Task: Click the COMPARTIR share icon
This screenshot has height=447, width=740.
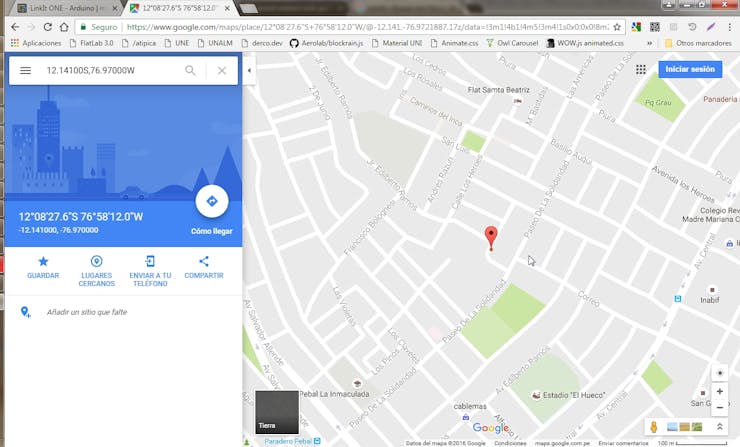Action: (x=204, y=267)
